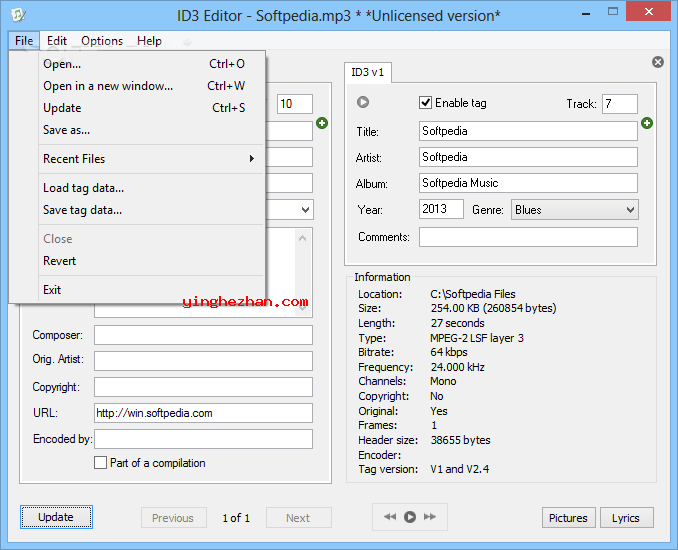Open the Help menu

149,41
